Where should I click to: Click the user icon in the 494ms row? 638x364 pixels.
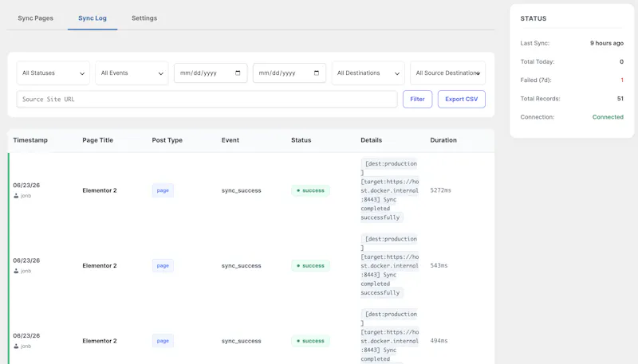pos(16,346)
